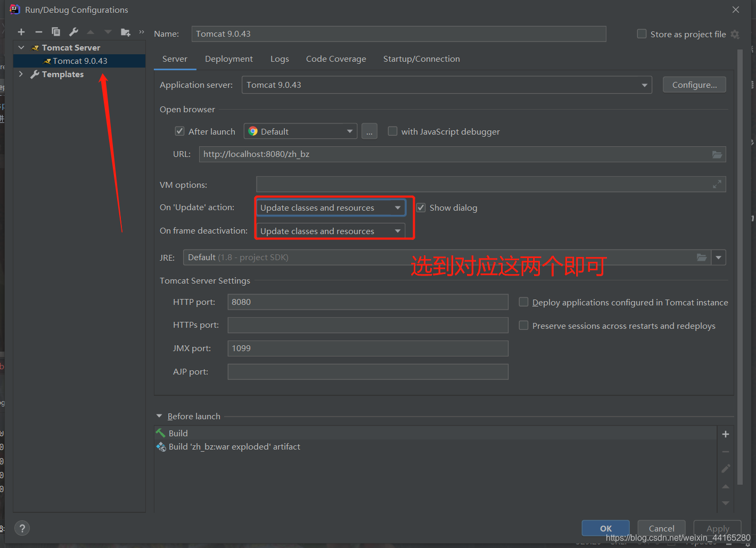Remove the Before launch task with minus
756x548 pixels.
(x=726, y=452)
